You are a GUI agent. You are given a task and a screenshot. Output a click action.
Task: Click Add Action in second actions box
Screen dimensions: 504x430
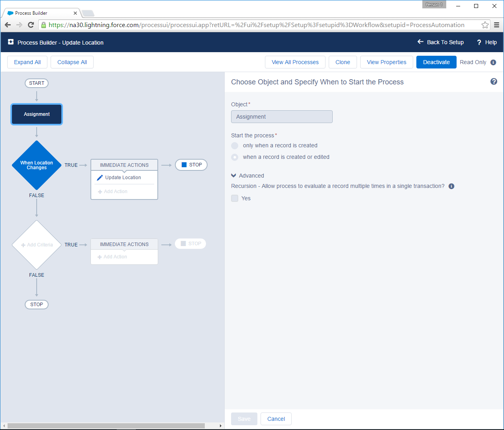point(112,257)
